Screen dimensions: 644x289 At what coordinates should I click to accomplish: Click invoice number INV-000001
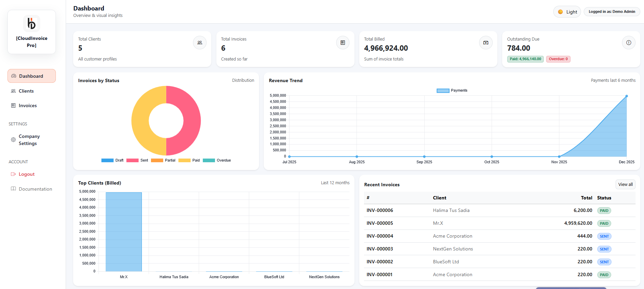[x=380, y=274]
